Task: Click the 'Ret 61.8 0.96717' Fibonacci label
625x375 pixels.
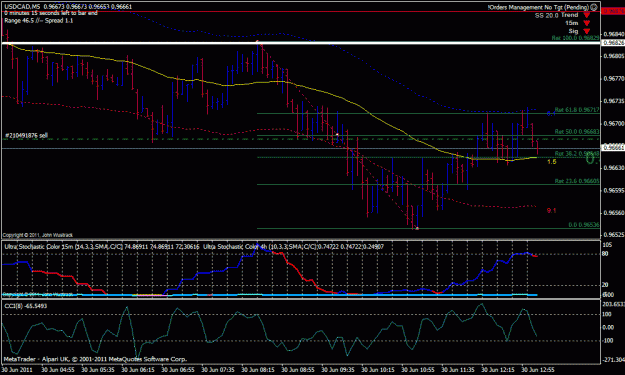Action: [x=577, y=109]
